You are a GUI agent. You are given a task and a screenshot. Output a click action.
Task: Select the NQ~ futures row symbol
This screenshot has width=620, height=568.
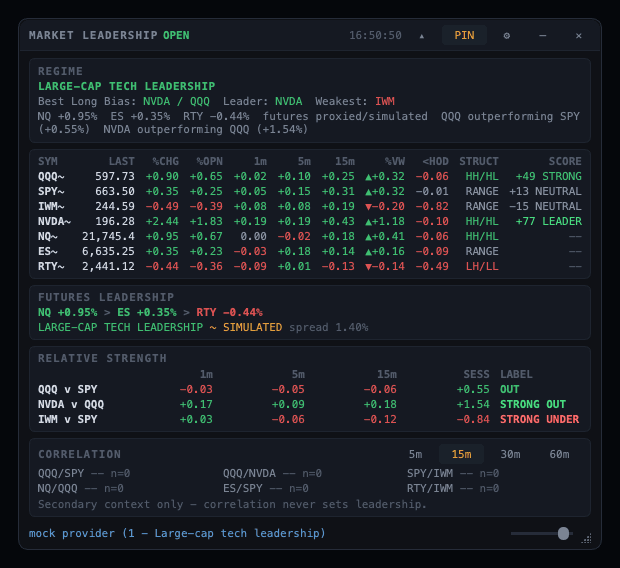coord(48,237)
